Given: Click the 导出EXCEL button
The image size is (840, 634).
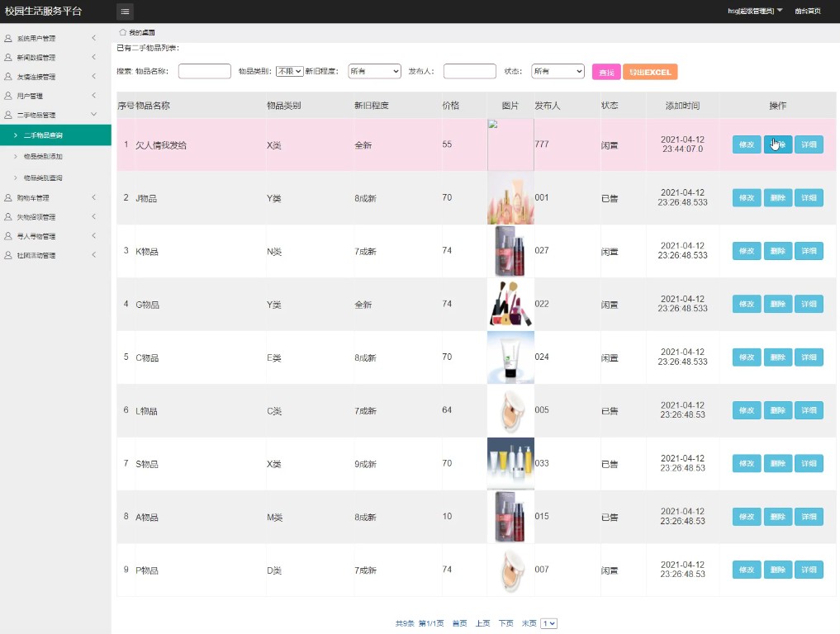Looking at the screenshot, I should click(x=650, y=72).
